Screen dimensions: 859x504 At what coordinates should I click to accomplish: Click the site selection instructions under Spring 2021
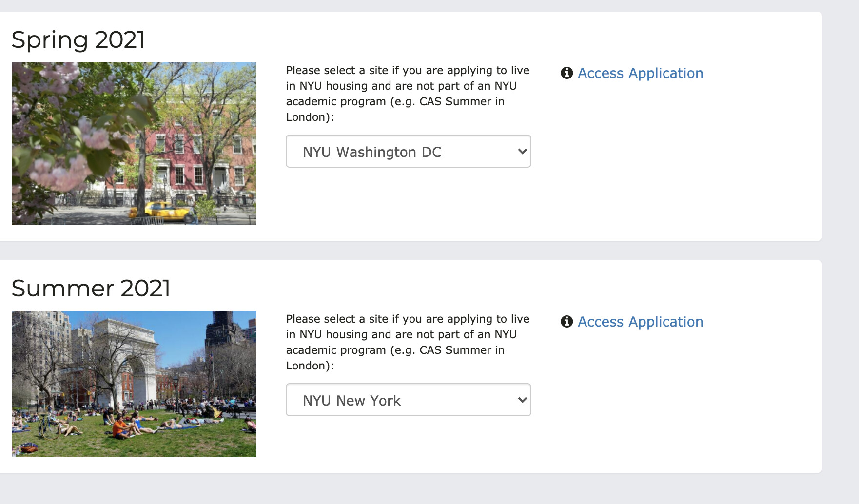click(x=408, y=94)
